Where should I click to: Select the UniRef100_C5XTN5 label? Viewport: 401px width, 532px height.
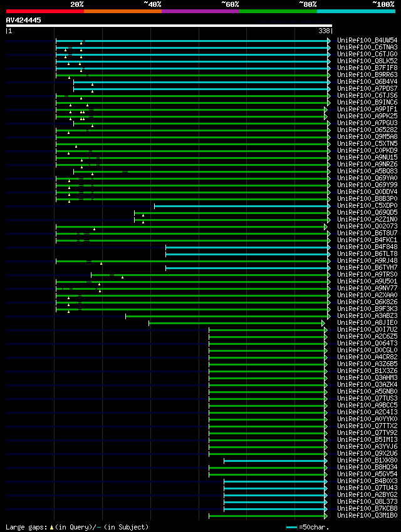[x=367, y=143]
